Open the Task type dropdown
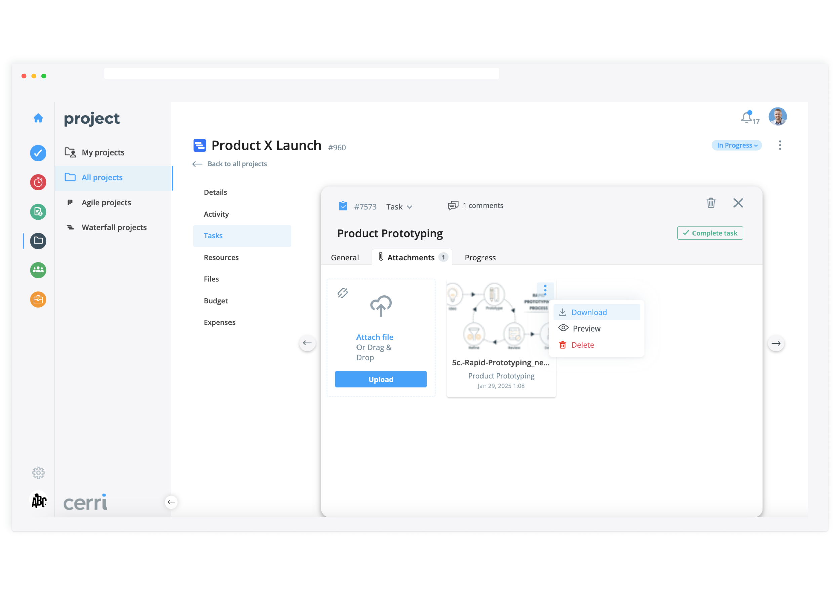Screen dimensions: 840x616 coord(399,207)
